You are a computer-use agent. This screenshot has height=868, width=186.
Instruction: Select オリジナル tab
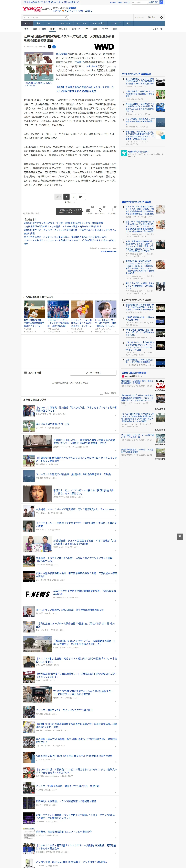(x=81, y=24)
